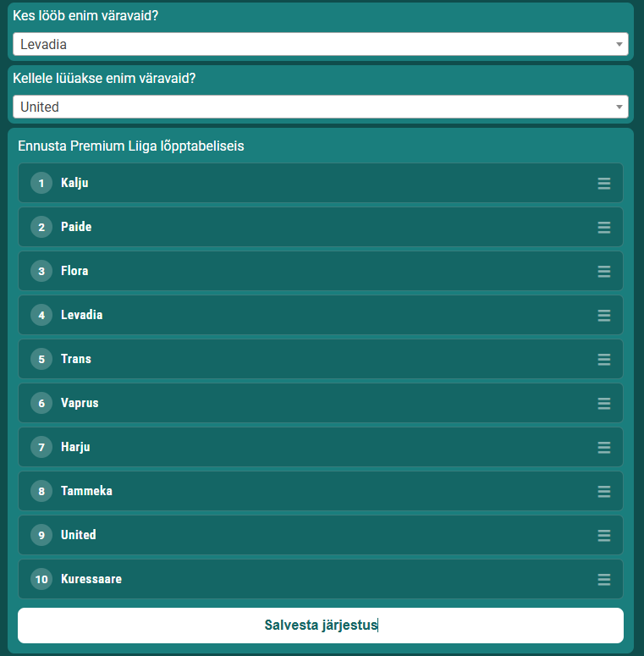Click the drag handle on United list row
Viewport: 644px width, 656px height.
click(603, 535)
